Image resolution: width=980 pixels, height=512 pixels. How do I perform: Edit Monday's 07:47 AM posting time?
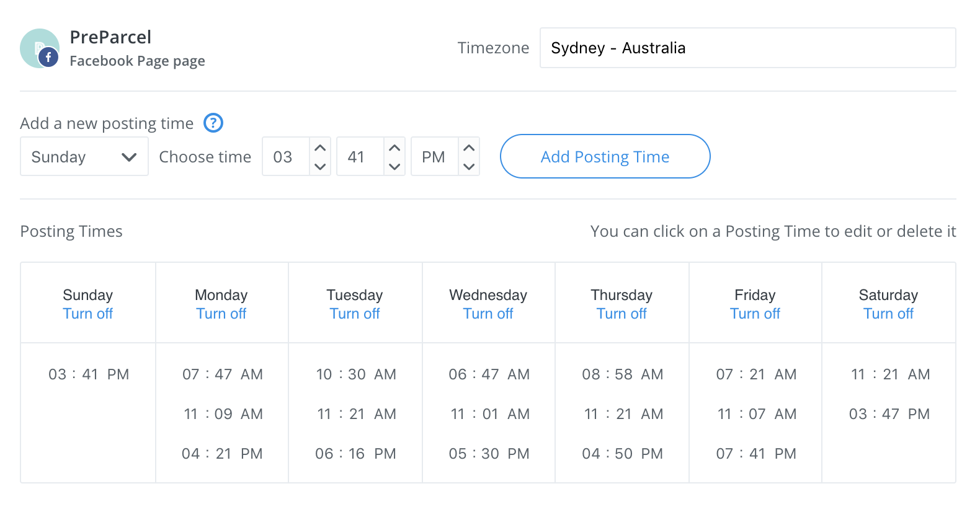222,374
